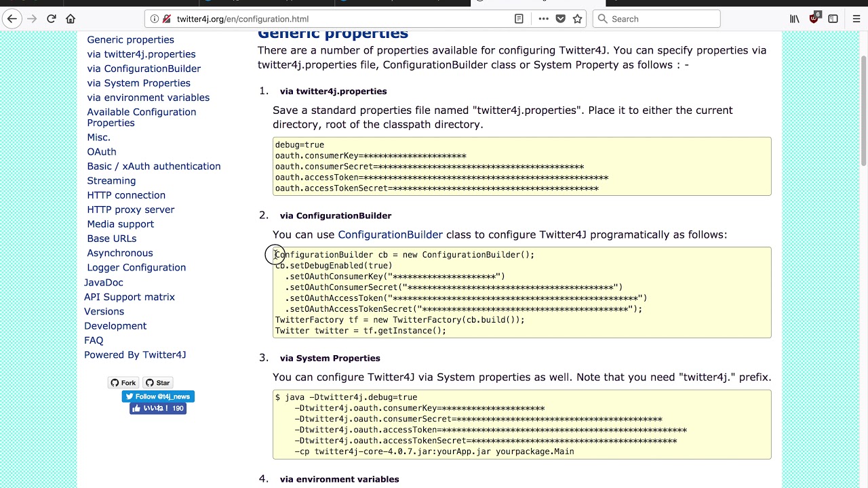Open Basic / xAuth authentication link
868x488 pixels.
pos(153,166)
